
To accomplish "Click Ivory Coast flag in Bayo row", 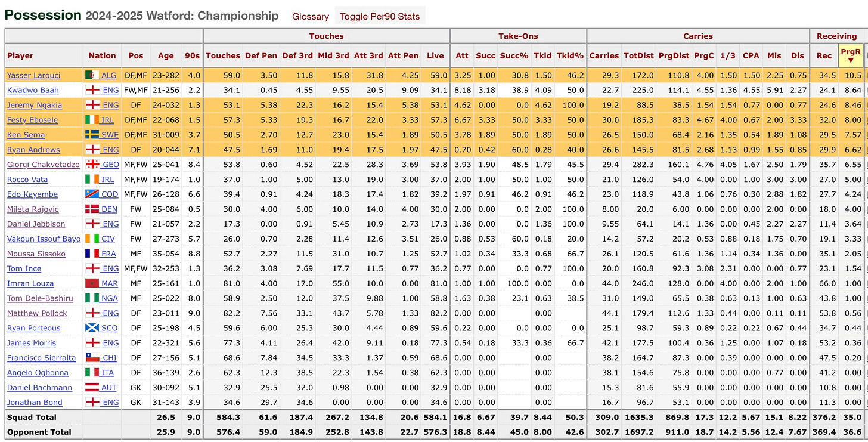I will pyautogui.click(x=93, y=239).
